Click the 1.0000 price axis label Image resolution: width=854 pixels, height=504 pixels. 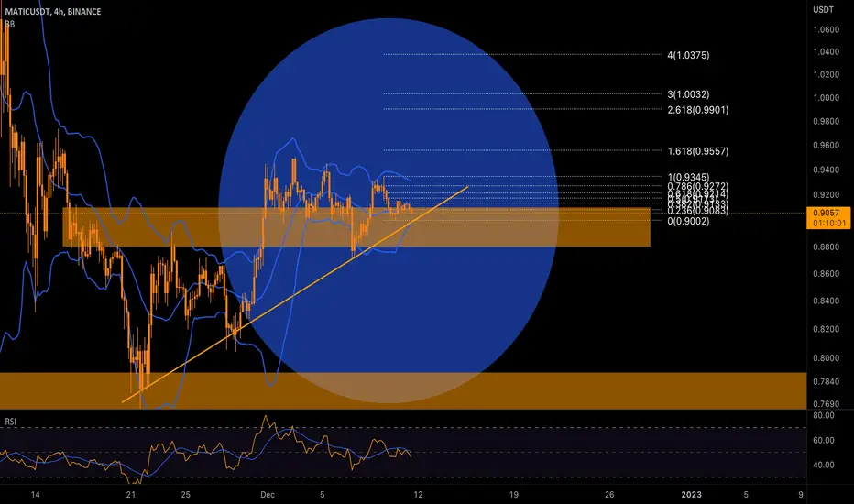826,98
